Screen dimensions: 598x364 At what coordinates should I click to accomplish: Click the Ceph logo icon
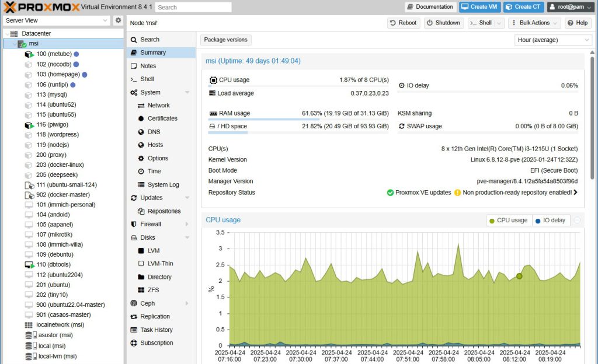pyautogui.click(x=134, y=303)
